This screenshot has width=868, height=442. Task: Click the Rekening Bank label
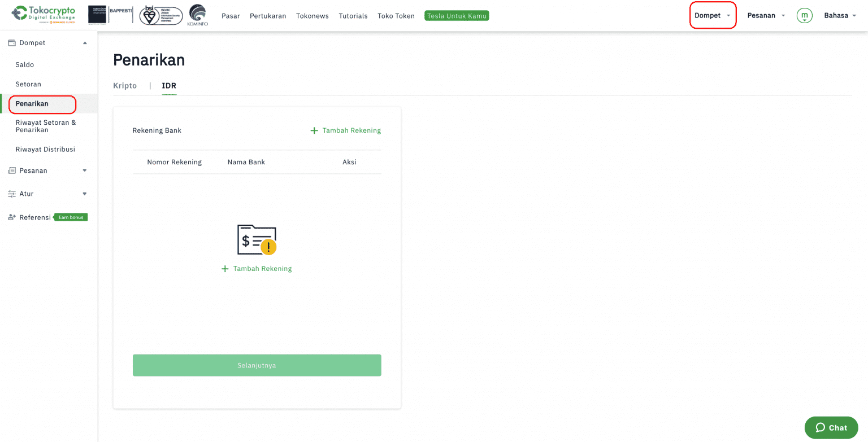(x=157, y=130)
